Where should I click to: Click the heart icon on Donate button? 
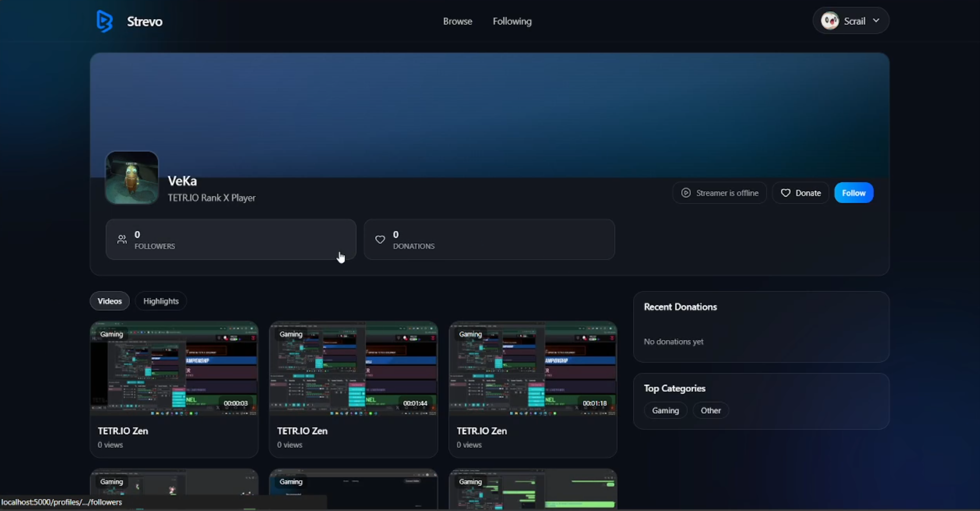(x=786, y=193)
